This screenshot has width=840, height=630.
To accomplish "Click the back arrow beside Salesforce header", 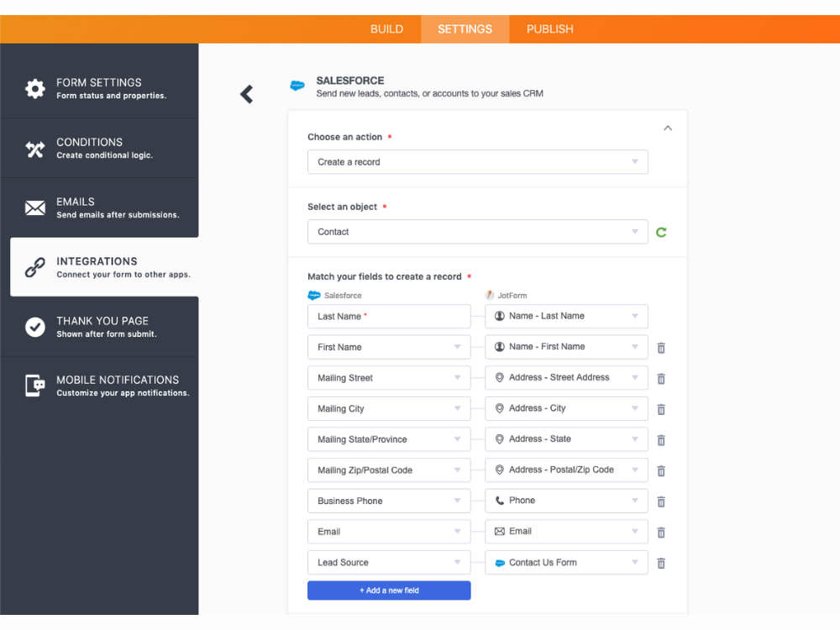I will point(246,94).
